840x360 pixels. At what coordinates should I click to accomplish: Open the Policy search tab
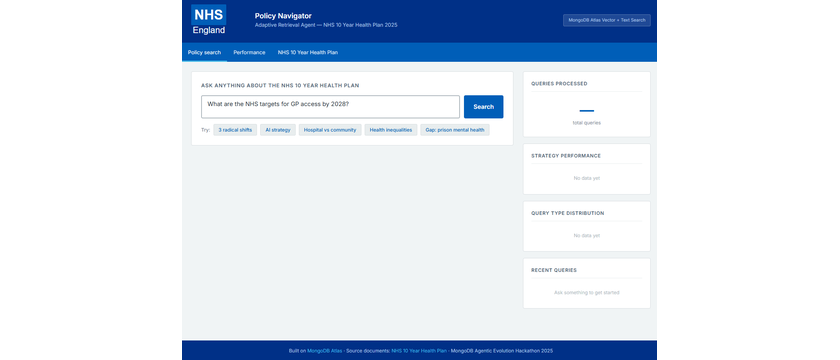pyautogui.click(x=204, y=52)
